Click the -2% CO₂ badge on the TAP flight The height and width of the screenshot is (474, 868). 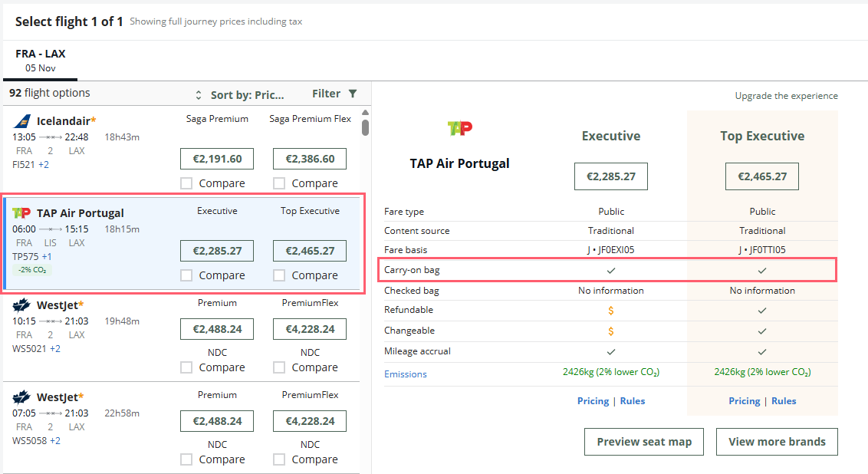click(x=32, y=270)
